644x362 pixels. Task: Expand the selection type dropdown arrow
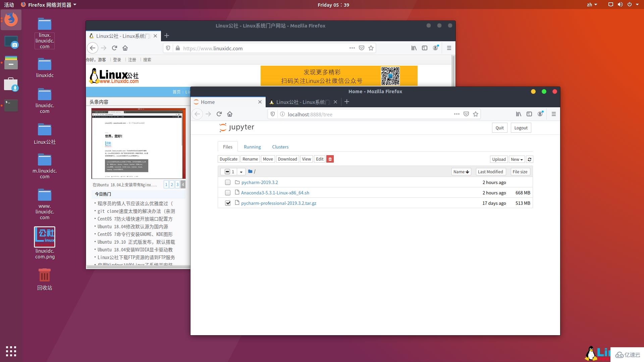(241, 172)
